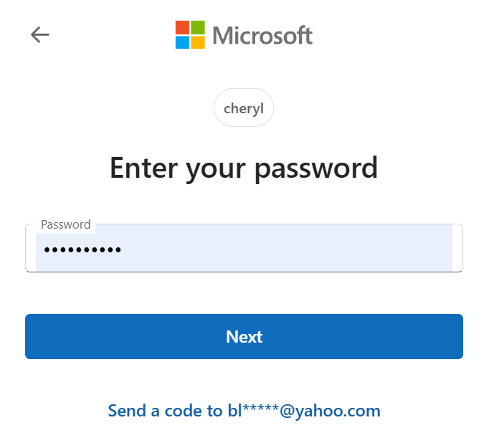Viewport: 489px width, 448px height.
Task: Click the Microsoft wordmark text
Action: pos(262,35)
